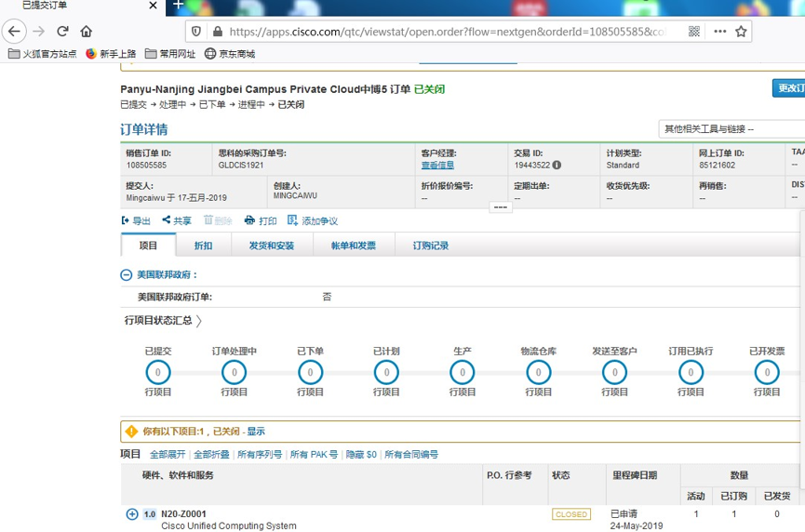Click warning diamond icon in banner
Image resolution: width=805 pixels, height=532 pixels.
[x=131, y=432]
